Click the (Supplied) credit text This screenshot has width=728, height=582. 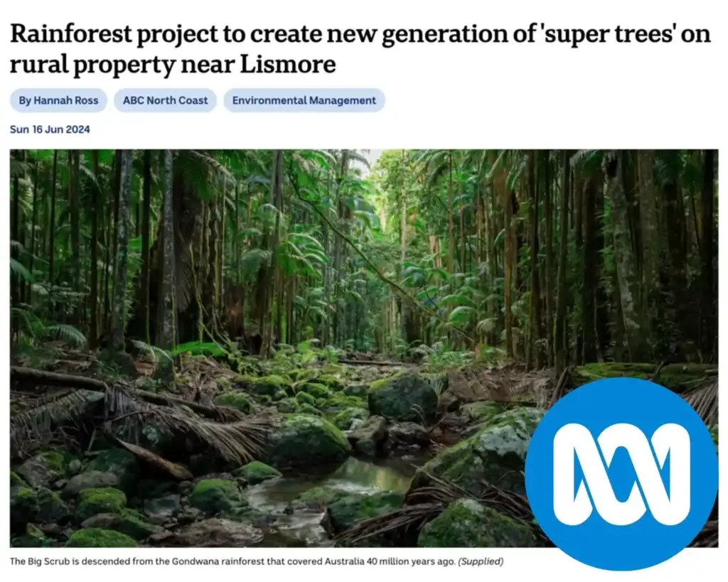[481, 561]
